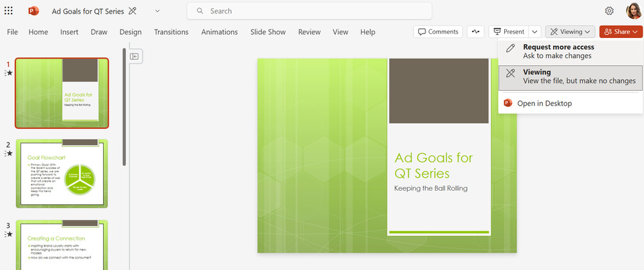Click the Comments button
Image resolution: width=644 pixels, height=270 pixels.
coord(438,32)
